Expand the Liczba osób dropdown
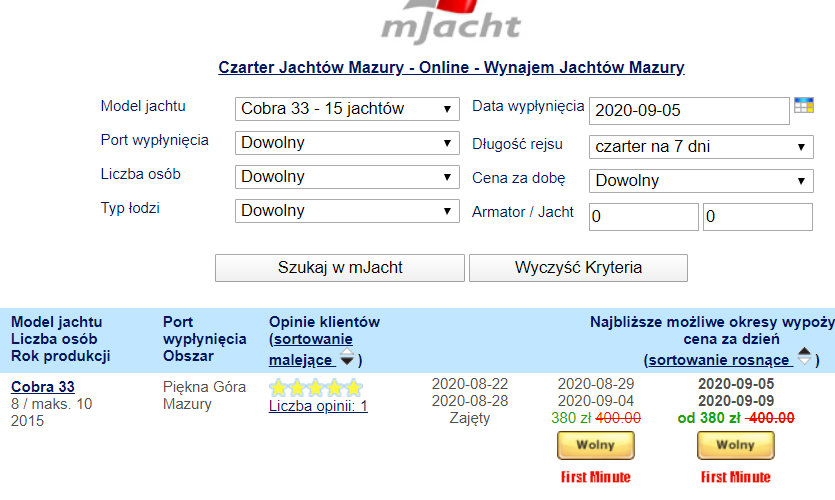 click(x=347, y=177)
